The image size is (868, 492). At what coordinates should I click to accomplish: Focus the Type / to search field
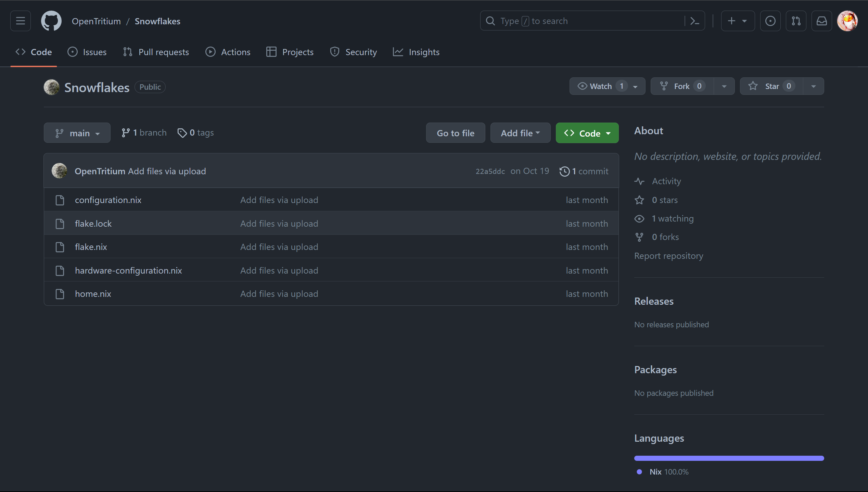click(x=592, y=21)
